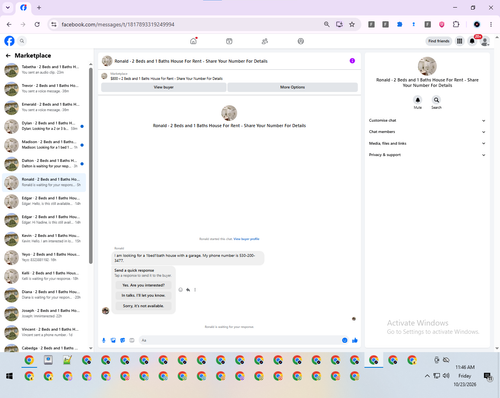Open Chrome extensions puzzle icon
Image resolution: width=500 pixels, height=398 pixels.
(456, 24)
